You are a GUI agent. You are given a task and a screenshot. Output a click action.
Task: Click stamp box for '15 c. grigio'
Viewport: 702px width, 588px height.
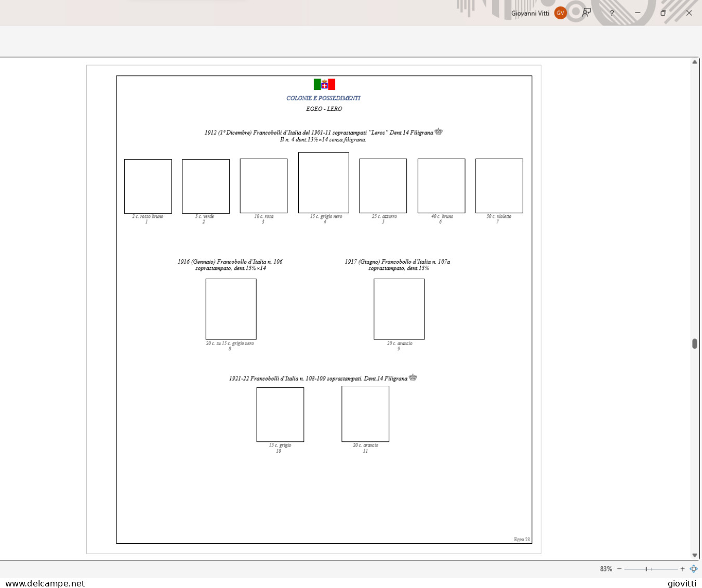click(x=280, y=414)
